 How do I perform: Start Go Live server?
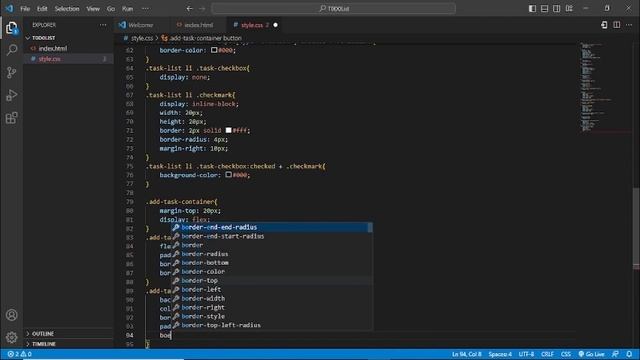pyautogui.click(x=591, y=354)
